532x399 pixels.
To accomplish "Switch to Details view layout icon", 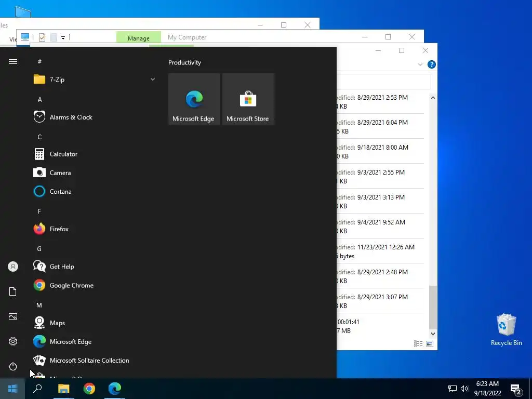I will [418, 344].
